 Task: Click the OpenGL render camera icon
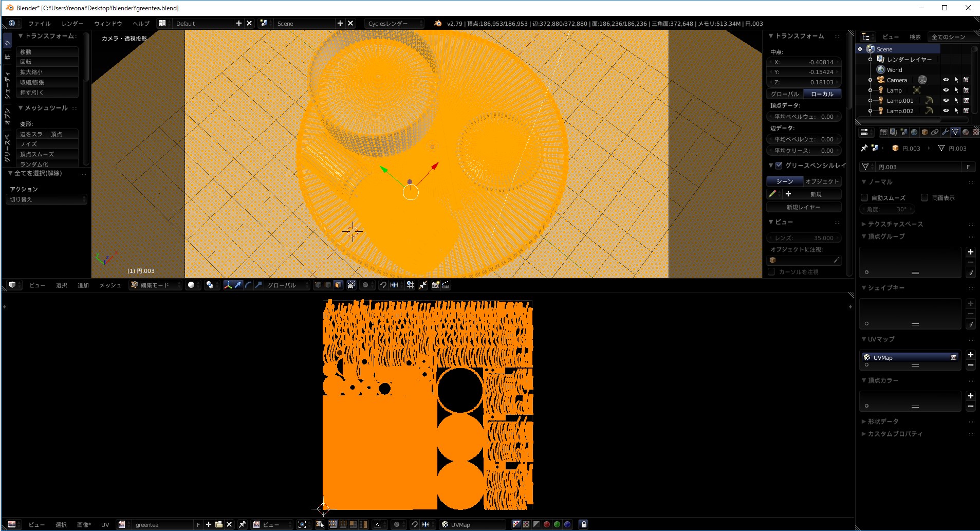coord(435,285)
